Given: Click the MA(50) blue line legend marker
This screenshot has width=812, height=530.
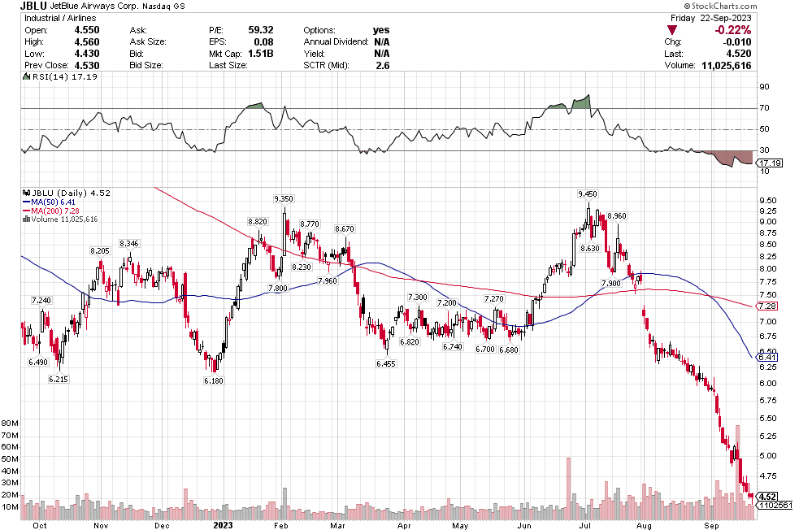Looking at the screenshot, I should (24, 202).
